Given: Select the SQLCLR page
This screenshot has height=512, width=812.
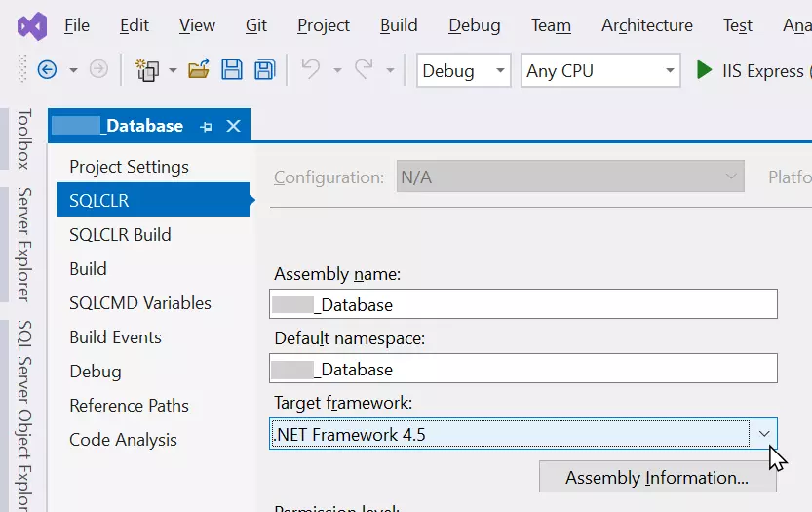Looking at the screenshot, I should (x=153, y=200).
